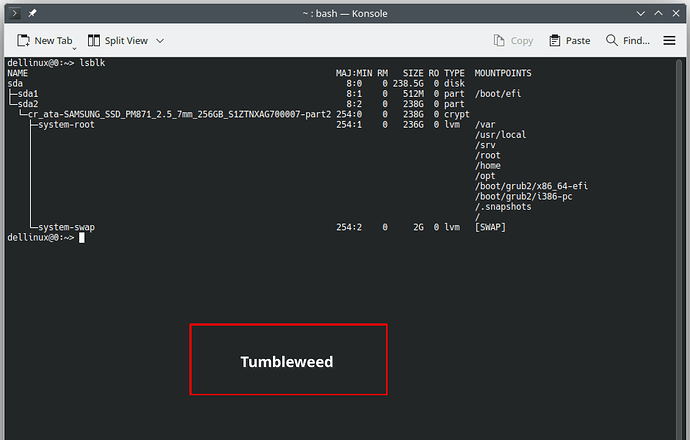Open a New Tab in Konsole

[x=45, y=41]
